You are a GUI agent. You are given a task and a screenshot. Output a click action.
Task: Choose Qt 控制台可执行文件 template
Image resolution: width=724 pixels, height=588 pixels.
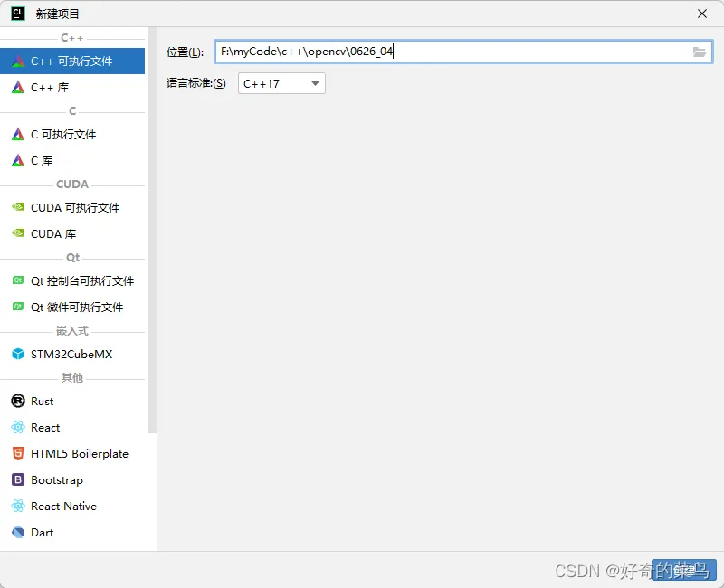(72, 280)
